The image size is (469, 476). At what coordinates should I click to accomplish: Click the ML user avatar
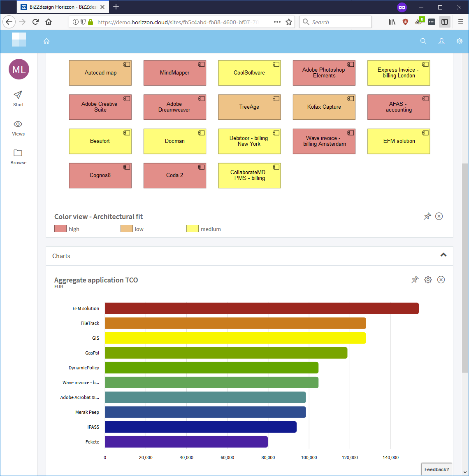(19, 69)
